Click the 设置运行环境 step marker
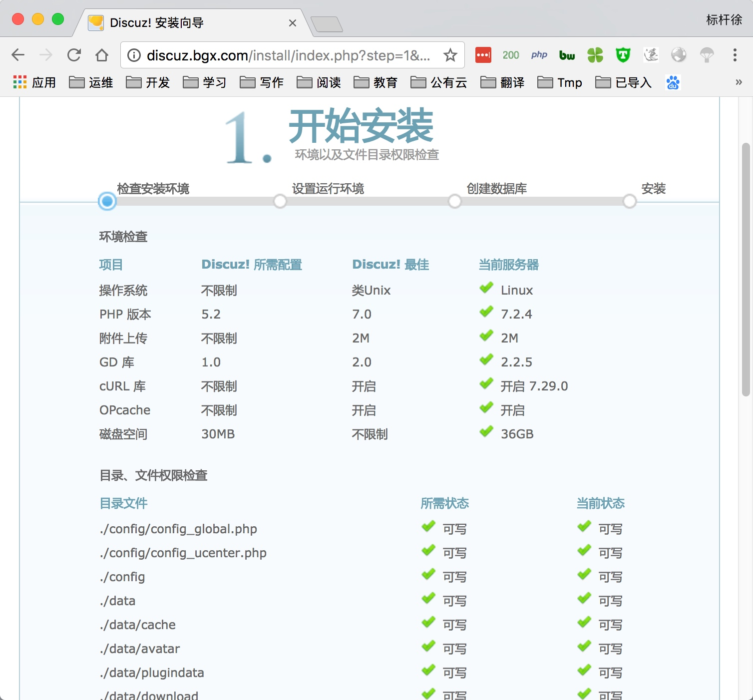This screenshot has width=753, height=700. 280,201
